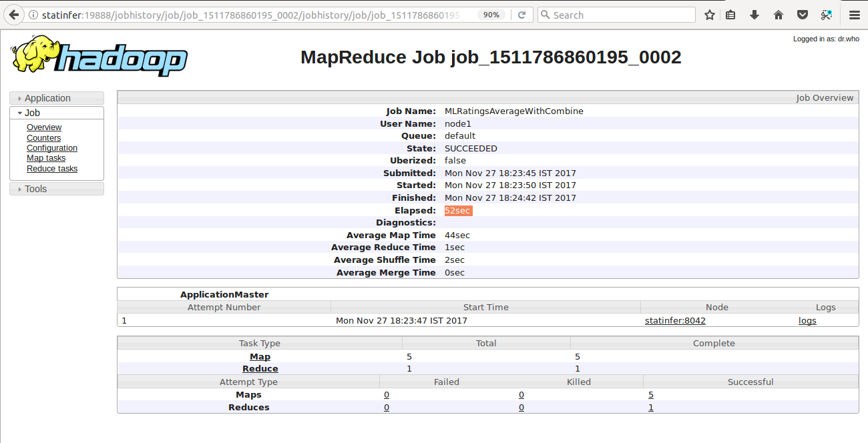Click the ApplicationMaster table title
This screenshot has width=868, height=443.
pyautogui.click(x=224, y=294)
